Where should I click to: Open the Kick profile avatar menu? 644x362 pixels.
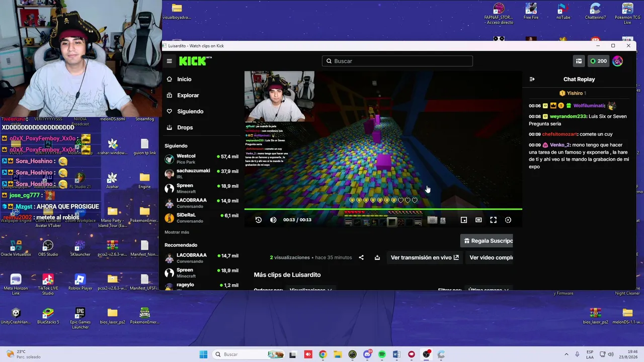point(617,61)
